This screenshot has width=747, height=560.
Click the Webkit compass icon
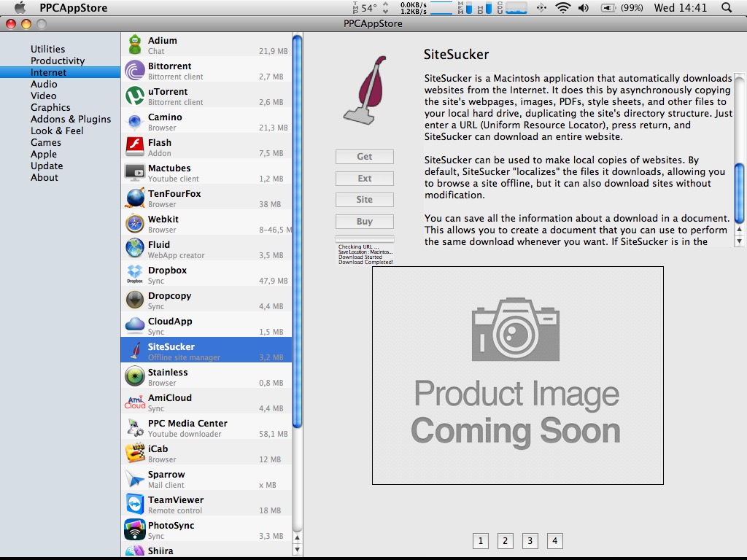click(x=135, y=223)
